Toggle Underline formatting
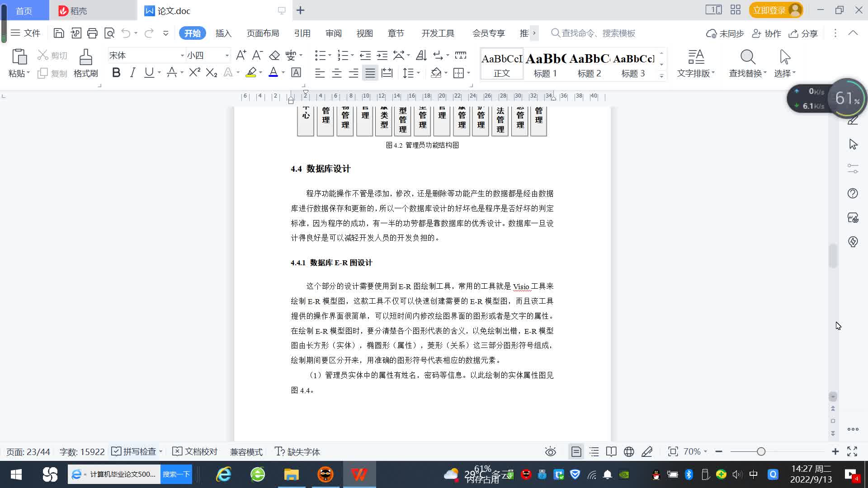This screenshot has width=868, height=488. 149,72
